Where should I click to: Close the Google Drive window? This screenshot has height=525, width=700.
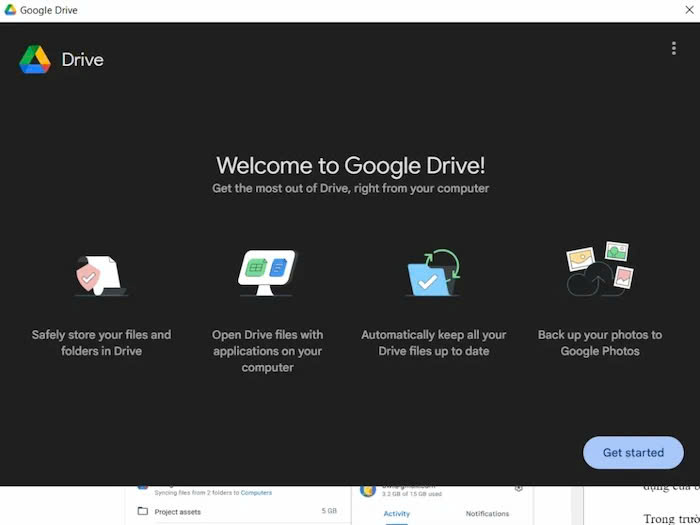click(684, 10)
